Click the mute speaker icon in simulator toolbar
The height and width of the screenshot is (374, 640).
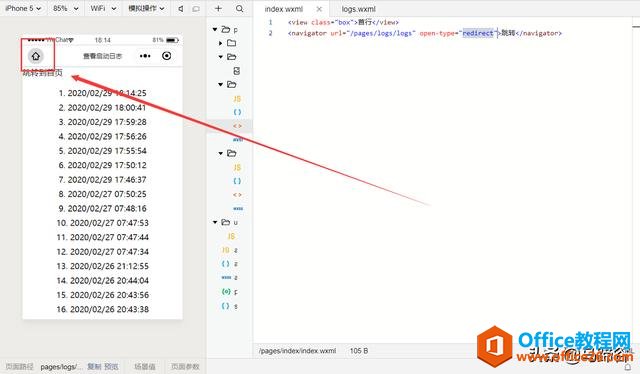click(x=181, y=8)
